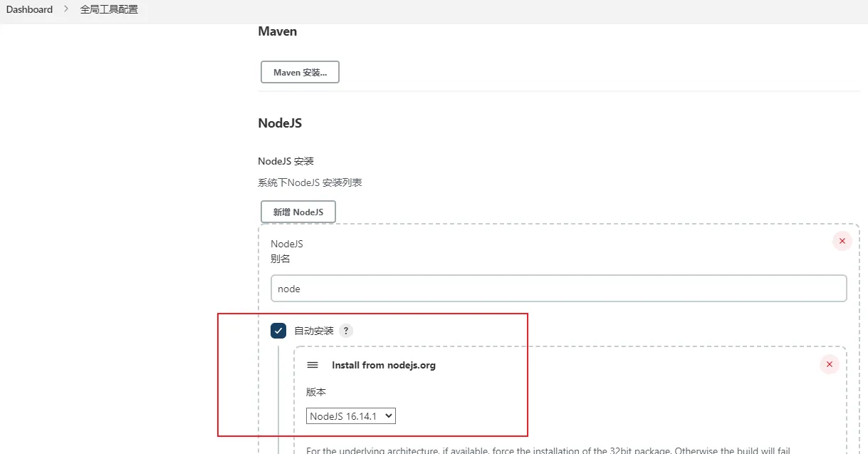Remove the nodejs.org installer with red X
This screenshot has height=454, width=868.
pyautogui.click(x=829, y=365)
